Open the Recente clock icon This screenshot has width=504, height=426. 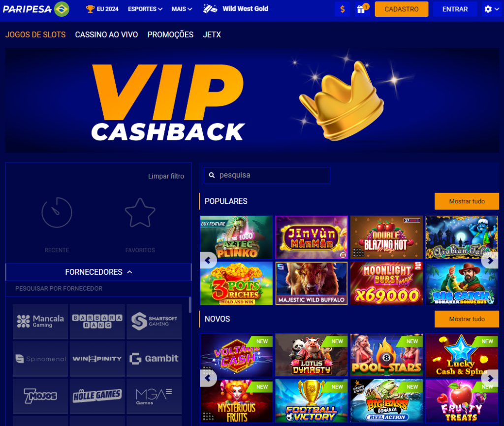[x=57, y=213]
